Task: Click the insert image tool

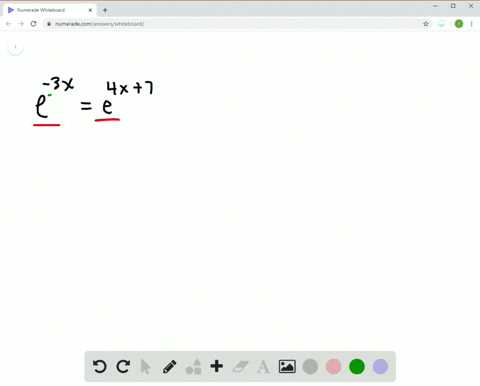Action: click(x=287, y=367)
